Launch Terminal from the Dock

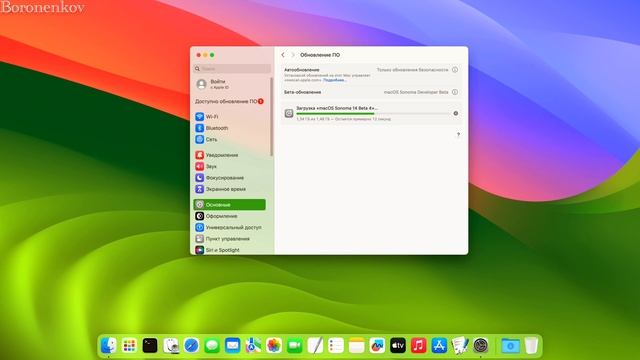coord(150,346)
